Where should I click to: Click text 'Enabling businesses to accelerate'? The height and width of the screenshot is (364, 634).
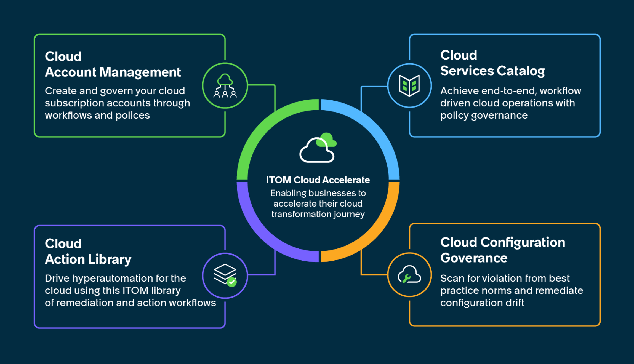[318, 198]
